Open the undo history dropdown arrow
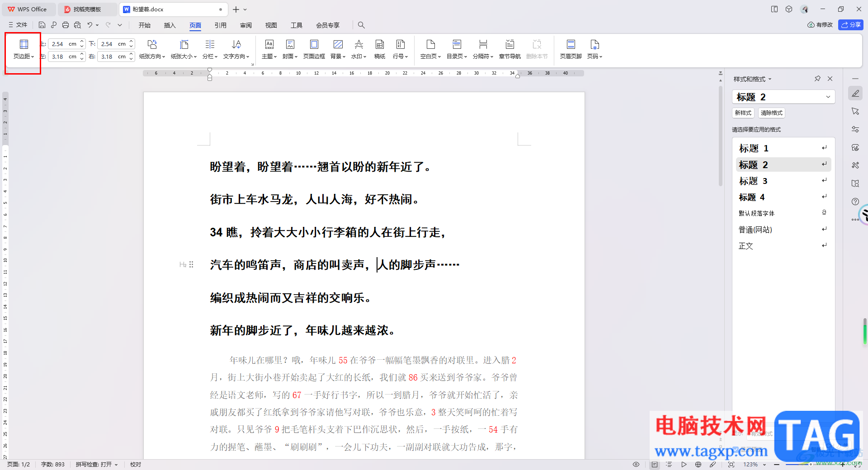This screenshot has height=470, width=868. [97, 25]
